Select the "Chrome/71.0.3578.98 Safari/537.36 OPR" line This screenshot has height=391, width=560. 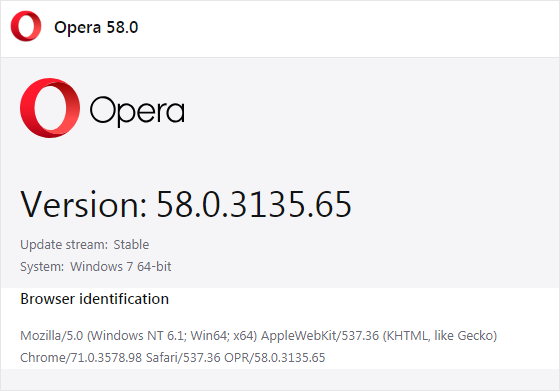click(x=172, y=358)
